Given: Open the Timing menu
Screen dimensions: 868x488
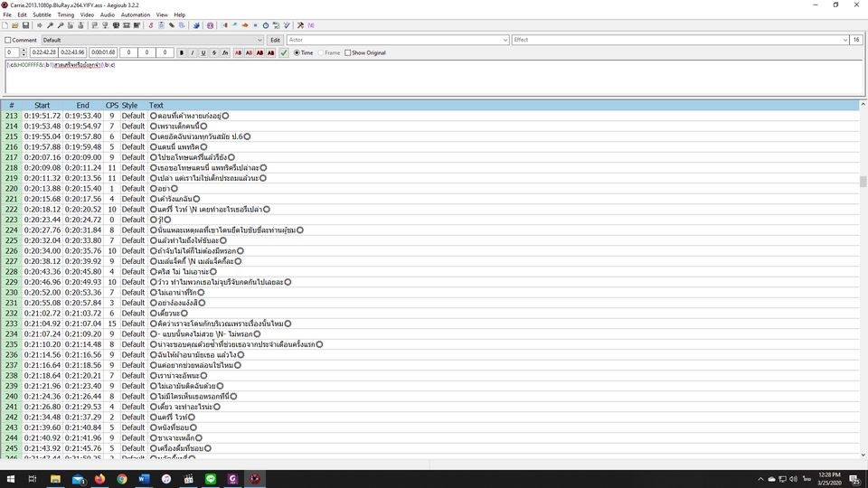Looking at the screenshot, I should pos(65,15).
